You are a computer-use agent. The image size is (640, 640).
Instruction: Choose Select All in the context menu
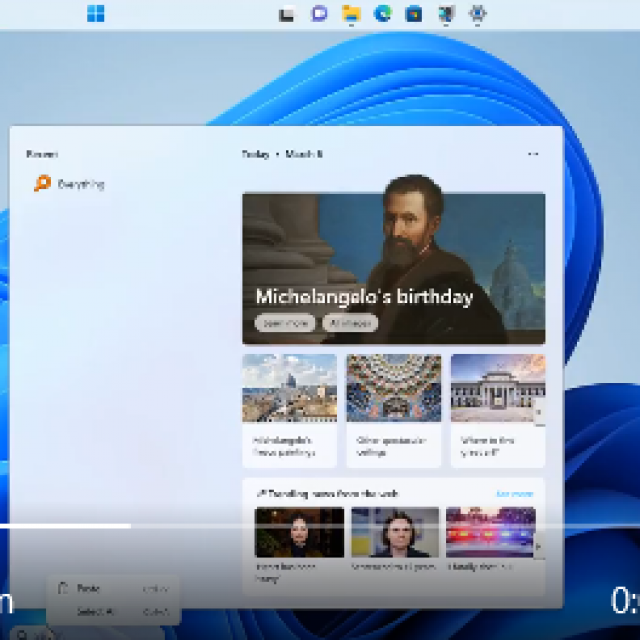click(x=113, y=611)
